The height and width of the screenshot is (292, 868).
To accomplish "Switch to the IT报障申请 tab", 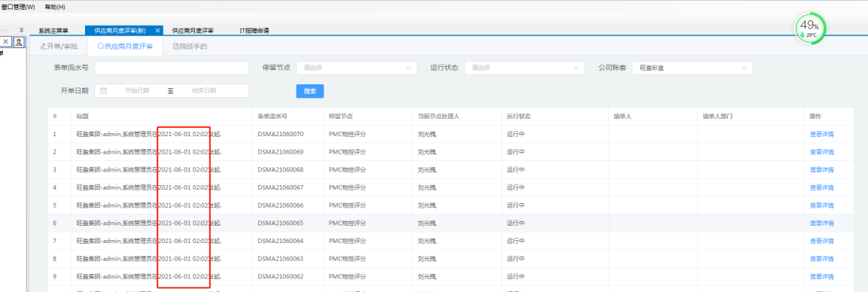I will click(x=254, y=30).
